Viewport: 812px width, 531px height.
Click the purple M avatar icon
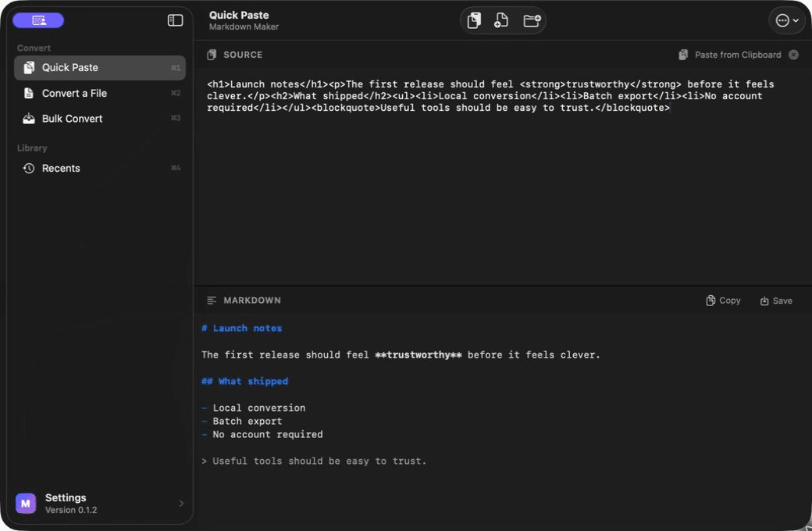coord(25,504)
